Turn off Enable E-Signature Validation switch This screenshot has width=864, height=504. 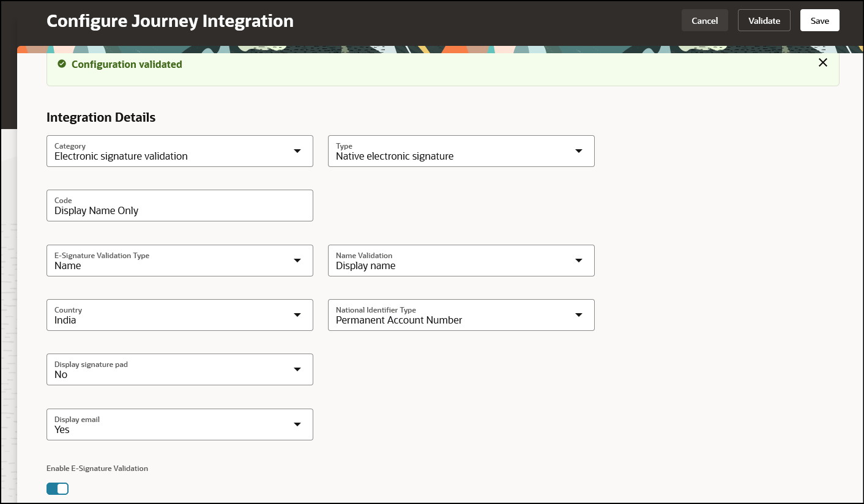pyautogui.click(x=58, y=489)
